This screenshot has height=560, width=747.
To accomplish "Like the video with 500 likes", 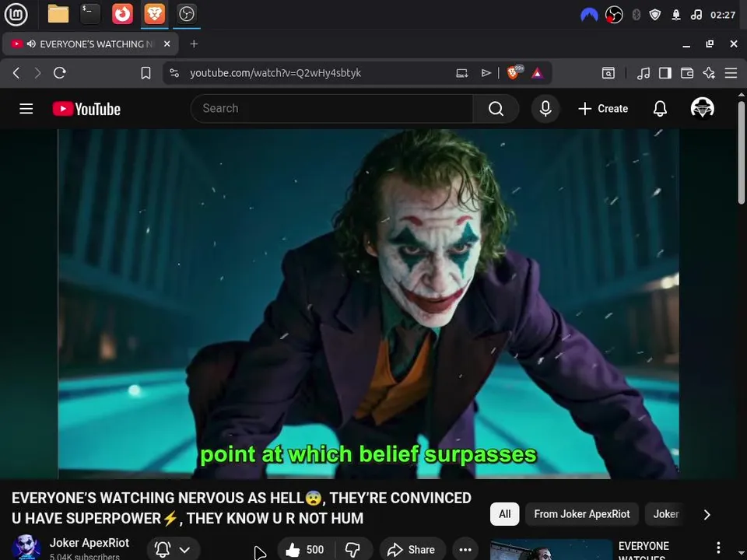I will pos(305,550).
